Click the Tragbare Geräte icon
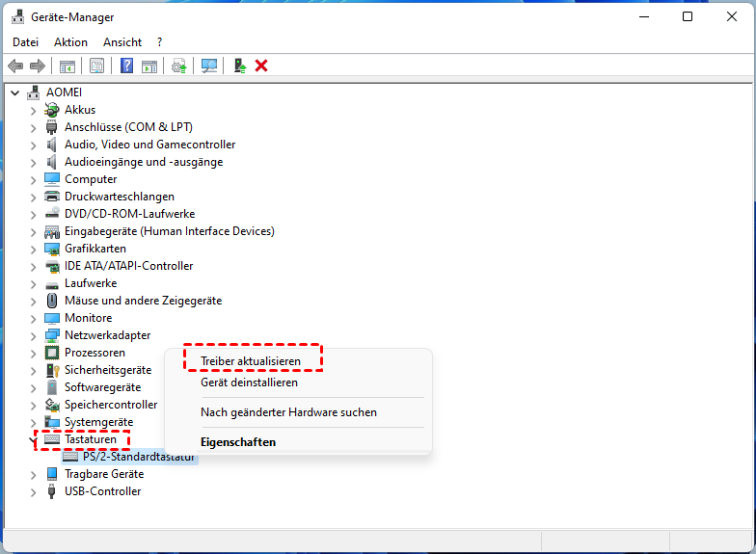The width and height of the screenshot is (756, 554). tap(52, 474)
